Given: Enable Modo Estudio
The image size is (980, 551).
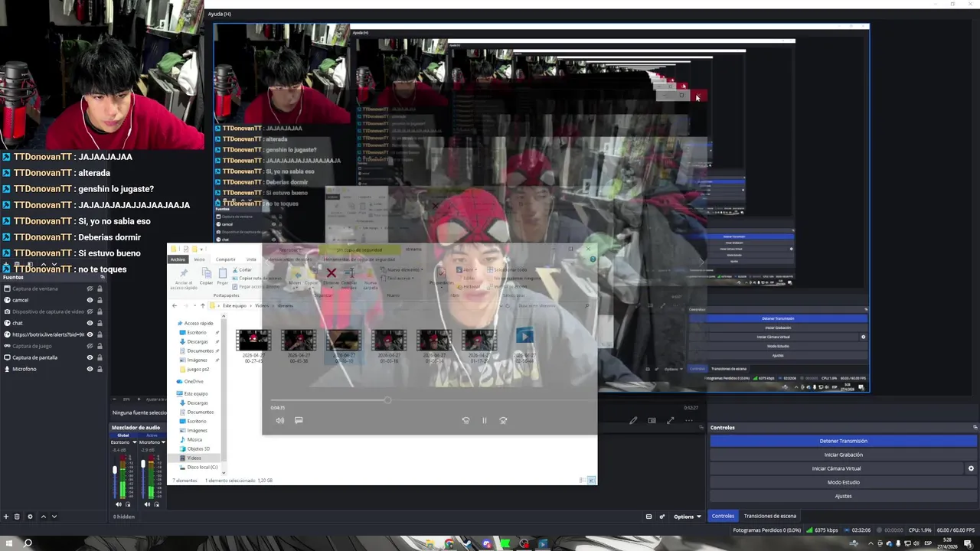Looking at the screenshot, I should (843, 482).
